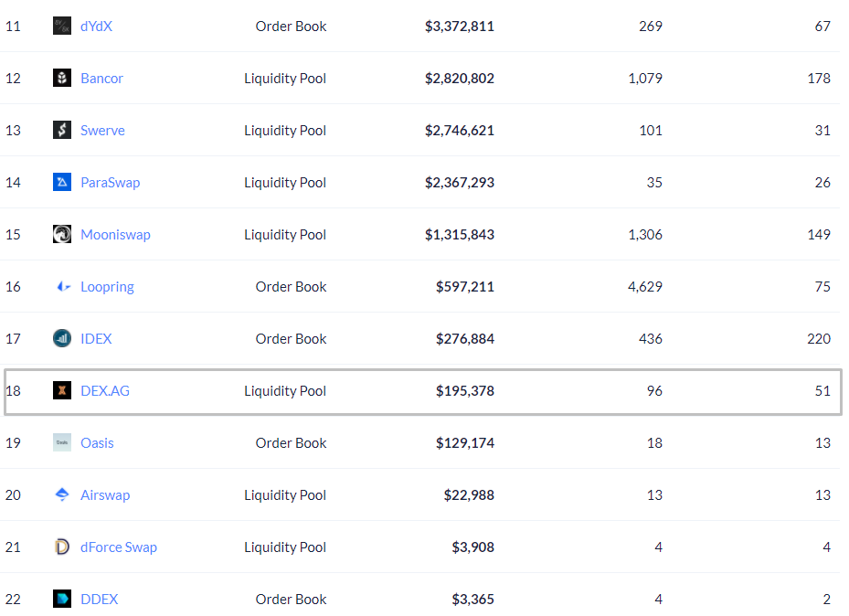Click the dForce Swap logo icon
This screenshot has width=849, height=616.
click(62, 547)
